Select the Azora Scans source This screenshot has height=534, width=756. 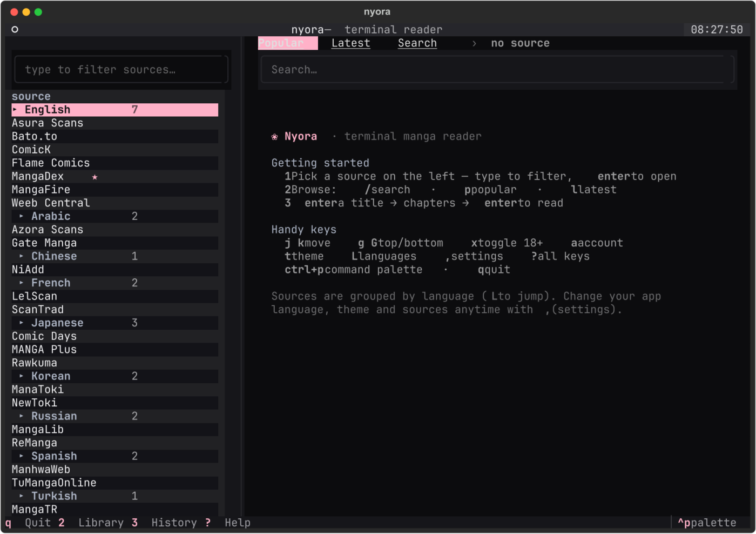(115, 230)
